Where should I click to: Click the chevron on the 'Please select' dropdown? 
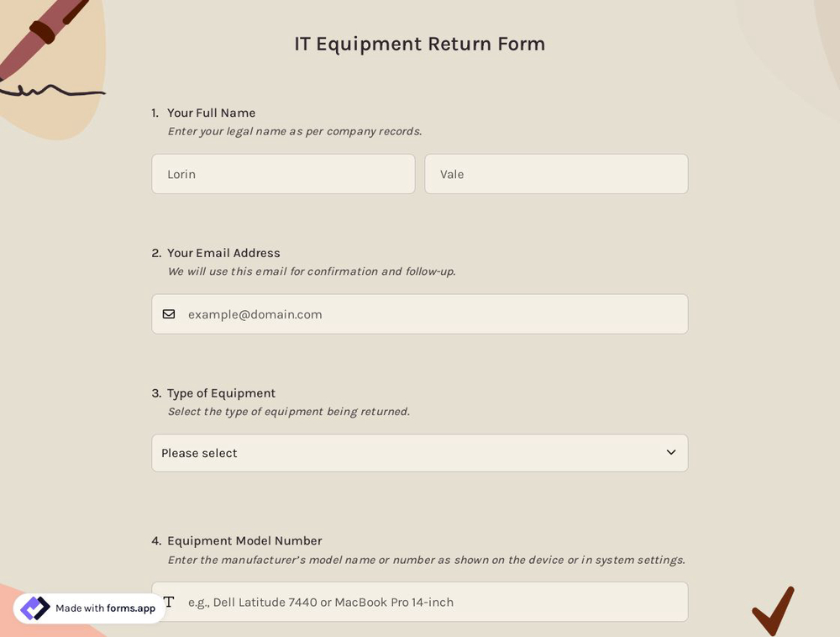point(670,452)
